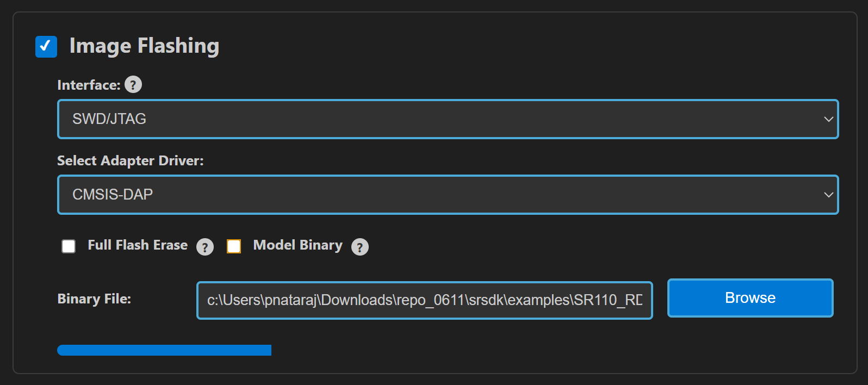The image size is (868, 385).
Task: Click the Binary File label
Action: click(x=94, y=299)
